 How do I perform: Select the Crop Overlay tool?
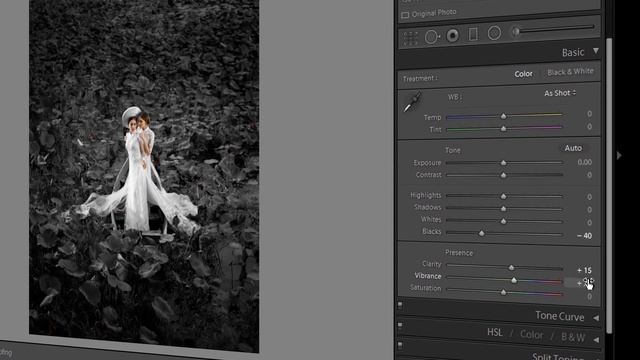click(x=411, y=38)
